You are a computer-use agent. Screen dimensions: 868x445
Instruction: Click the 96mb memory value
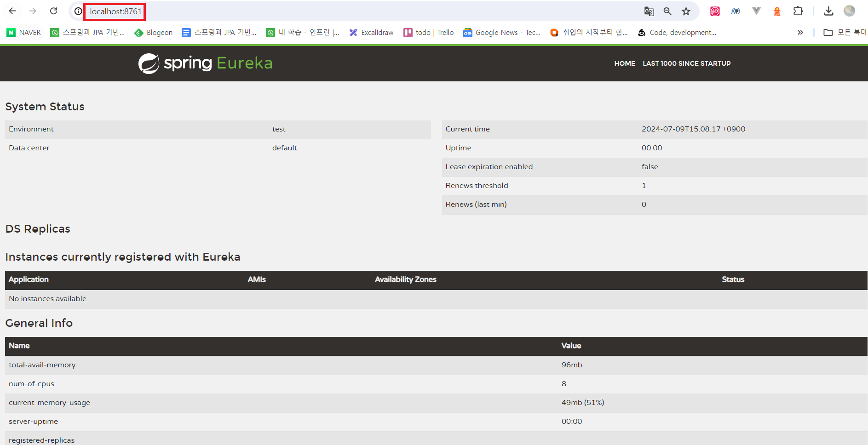pyautogui.click(x=572, y=365)
